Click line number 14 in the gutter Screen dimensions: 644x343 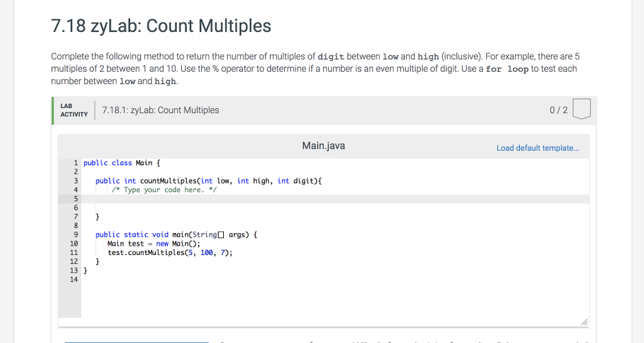point(74,280)
